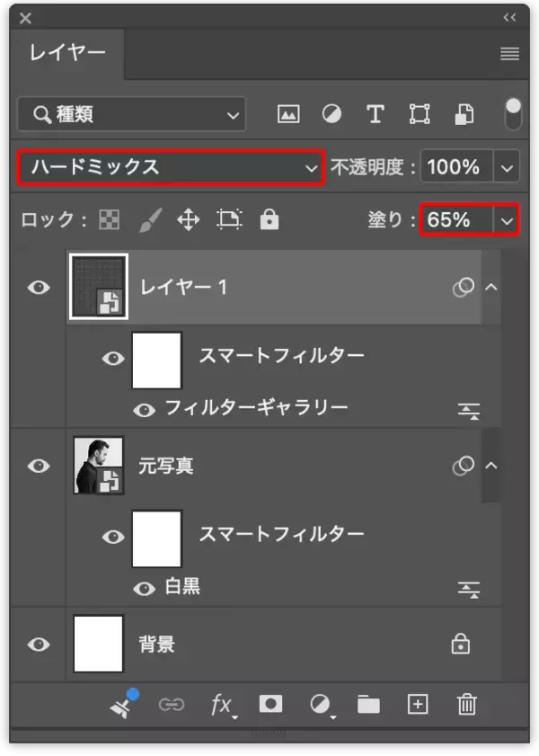Click the share/collaborate icon with blue dot
539x756 pixels.
(x=124, y=704)
